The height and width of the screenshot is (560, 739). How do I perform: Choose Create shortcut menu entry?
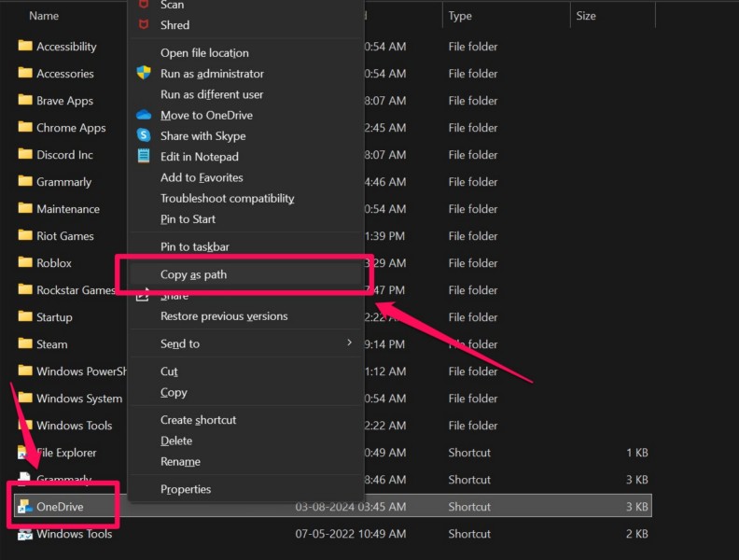click(x=198, y=420)
